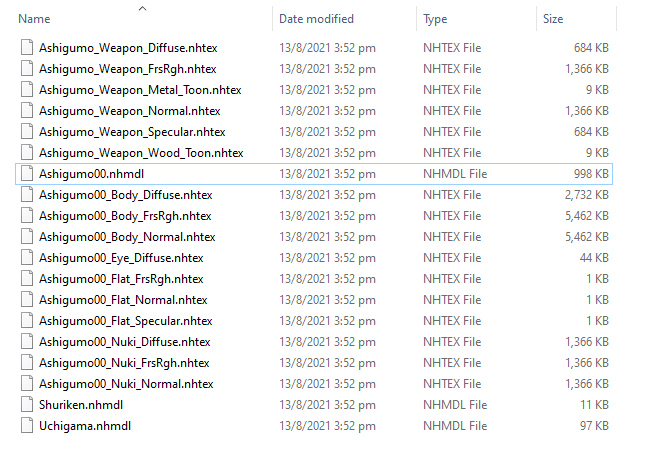
Task: Click the file icon of Ashigumo00_Nuki_Diffuse.nhtex
Action: pos(27,342)
